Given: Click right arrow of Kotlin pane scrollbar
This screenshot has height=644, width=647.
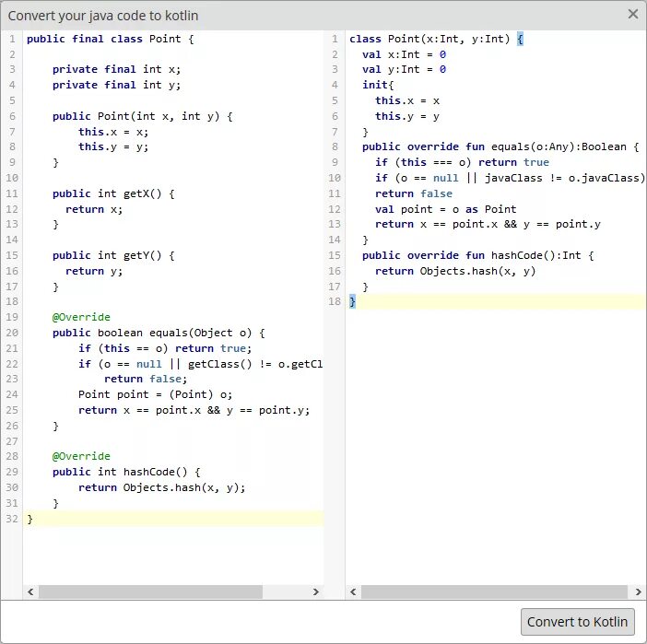Looking at the screenshot, I should [638, 591].
